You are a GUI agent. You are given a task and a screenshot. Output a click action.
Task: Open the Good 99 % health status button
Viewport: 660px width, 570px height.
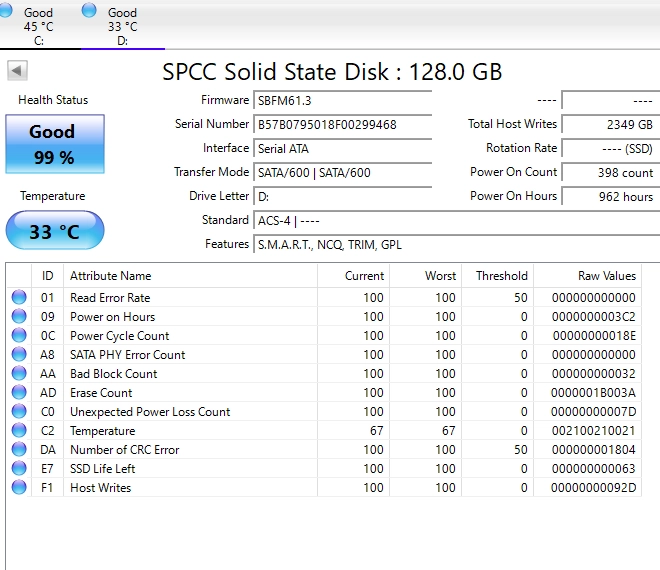(55, 144)
